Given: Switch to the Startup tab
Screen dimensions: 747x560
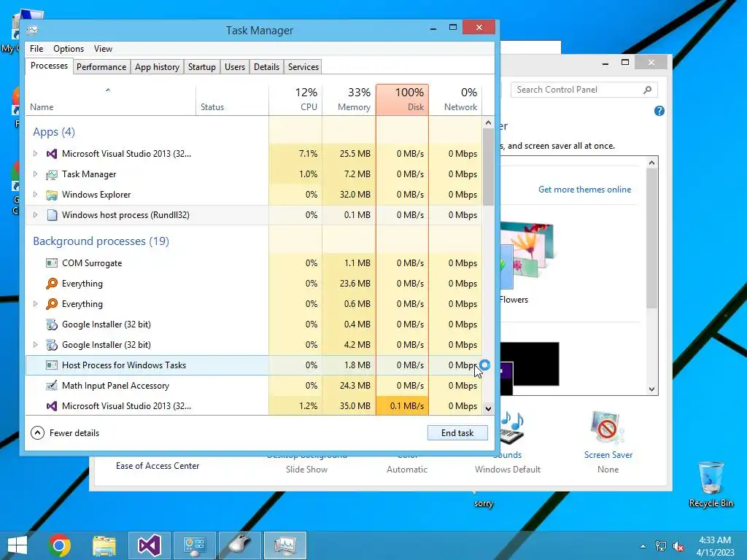Looking at the screenshot, I should coord(202,67).
